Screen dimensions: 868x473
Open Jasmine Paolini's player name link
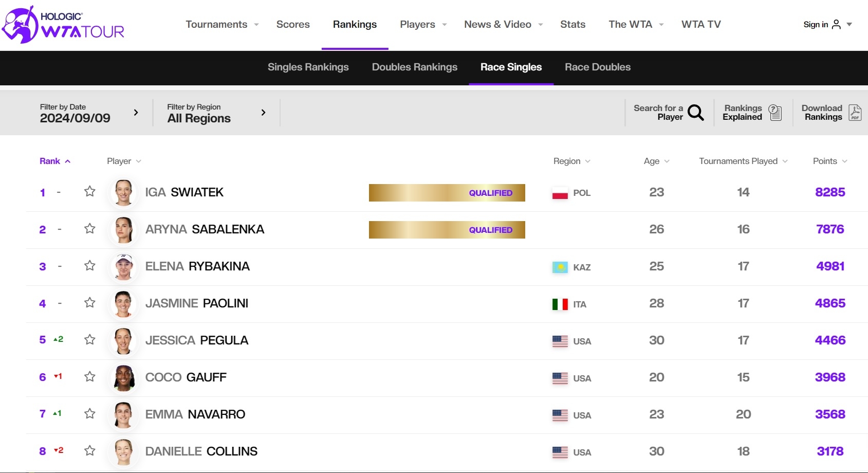pyautogui.click(x=196, y=303)
